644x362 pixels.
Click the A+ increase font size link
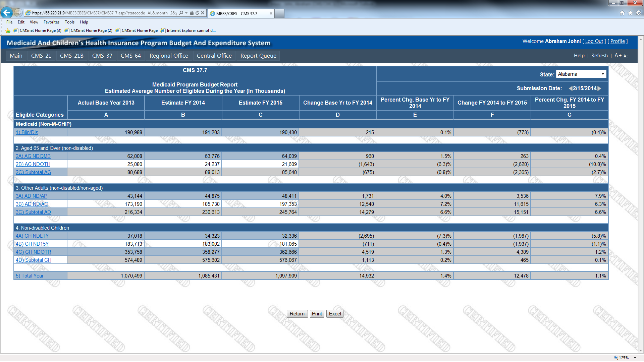[618, 56]
